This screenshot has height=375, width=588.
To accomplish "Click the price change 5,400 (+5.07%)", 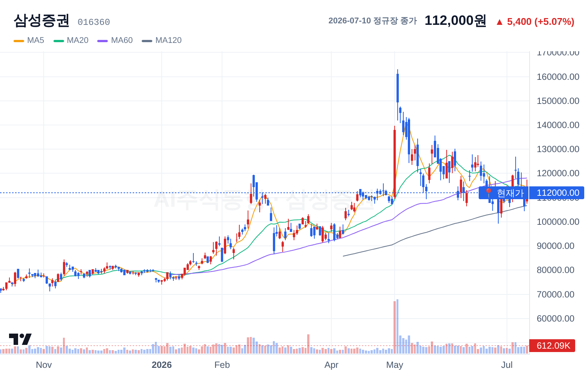I will coord(541,22).
